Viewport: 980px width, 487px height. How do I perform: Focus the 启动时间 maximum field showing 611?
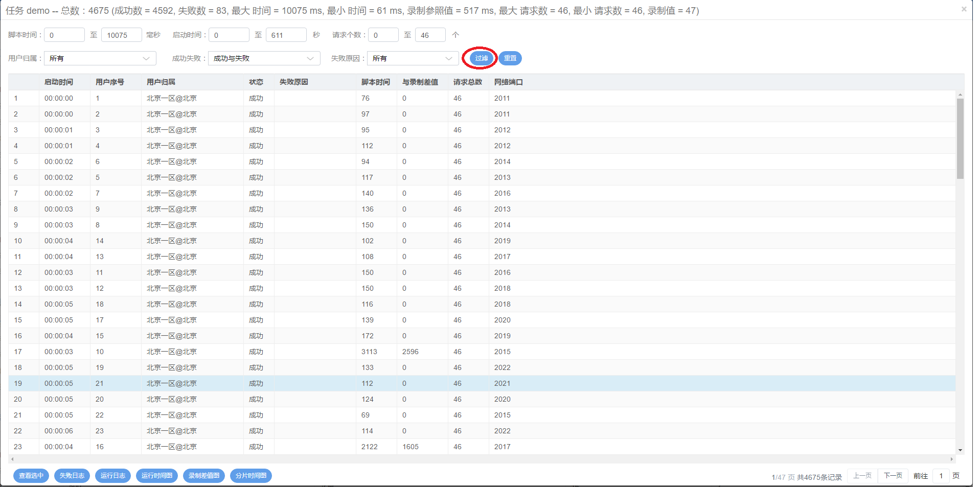(286, 35)
